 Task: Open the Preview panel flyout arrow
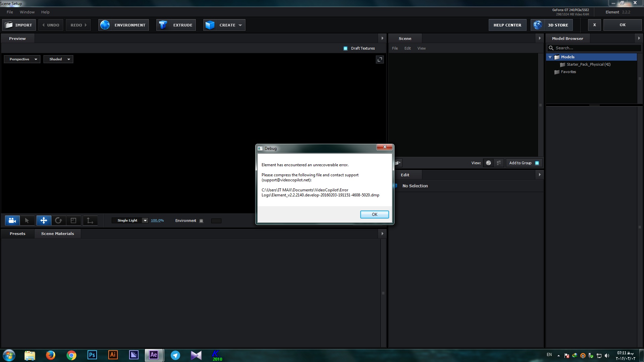(382, 38)
